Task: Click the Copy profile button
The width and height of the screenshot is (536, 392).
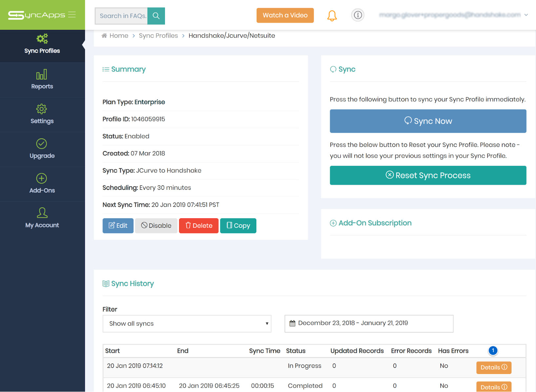Action: pyautogui.click(x=238, y=225)
